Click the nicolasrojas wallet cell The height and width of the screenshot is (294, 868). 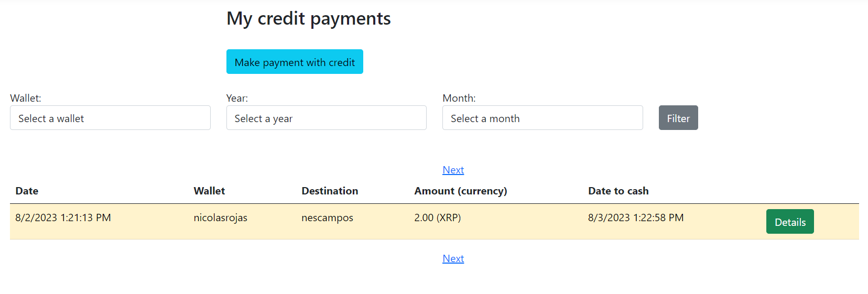[x=220, y=217]
